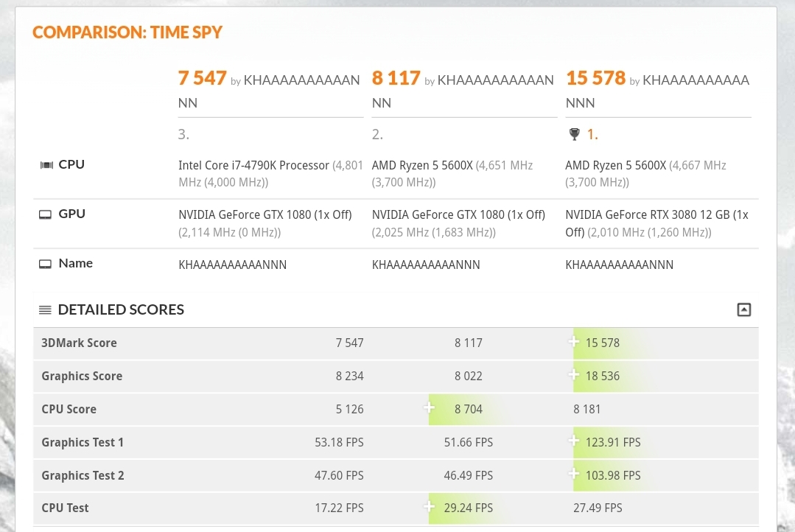Viewport: 795px width, 532px height.
Task: Click the CPU chip icon
Action: pyautogui.click(x=46, y=165)
